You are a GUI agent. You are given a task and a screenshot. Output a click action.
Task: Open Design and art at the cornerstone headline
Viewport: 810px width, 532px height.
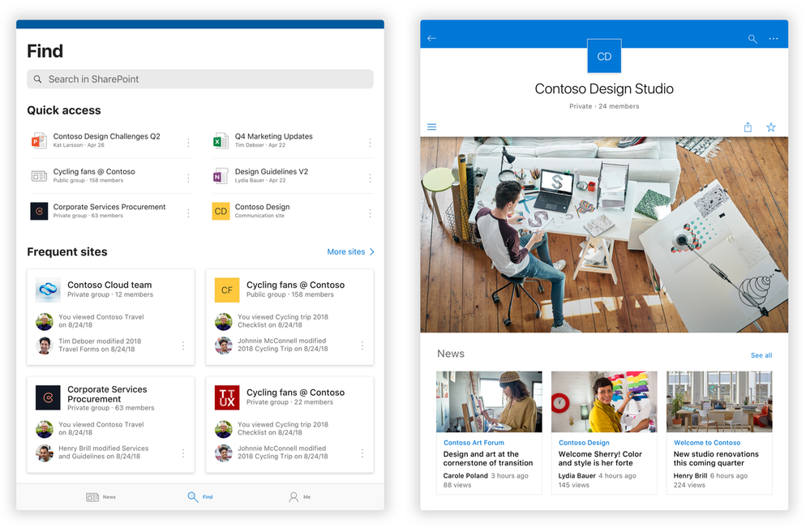coord(487,459)
